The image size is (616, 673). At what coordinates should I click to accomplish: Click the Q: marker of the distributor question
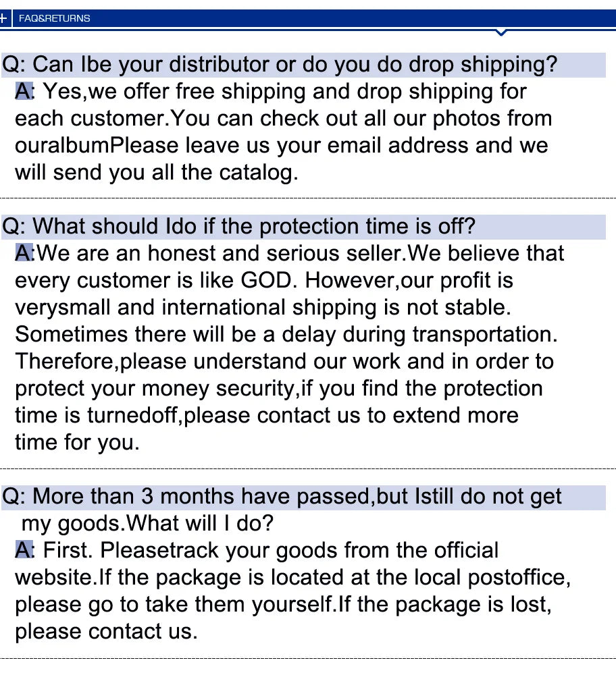[x=14, y=65]
